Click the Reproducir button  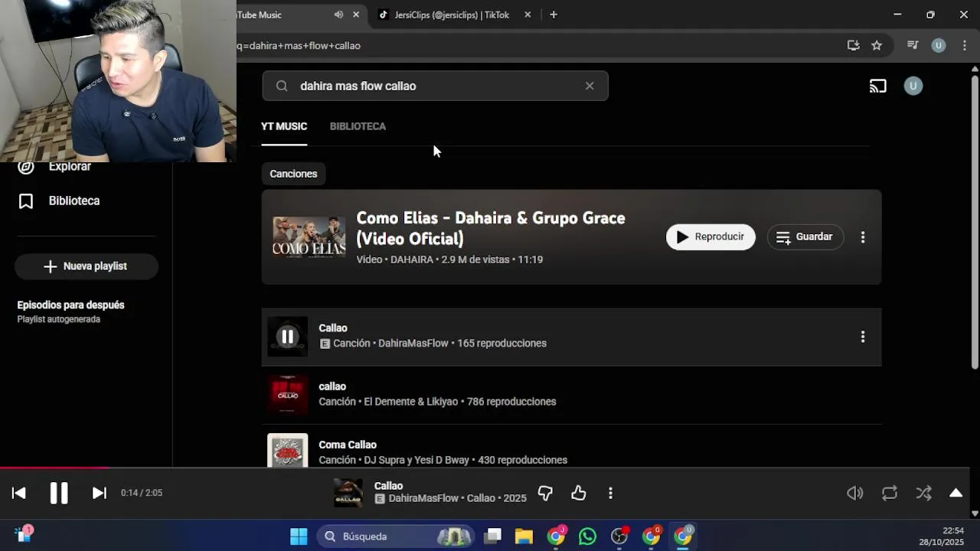[710, 237]
